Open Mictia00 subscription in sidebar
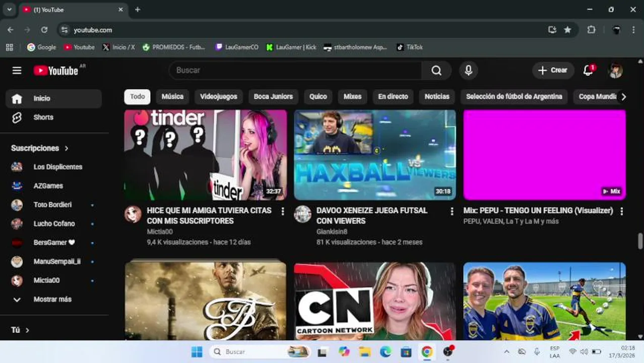 [53, 280]
